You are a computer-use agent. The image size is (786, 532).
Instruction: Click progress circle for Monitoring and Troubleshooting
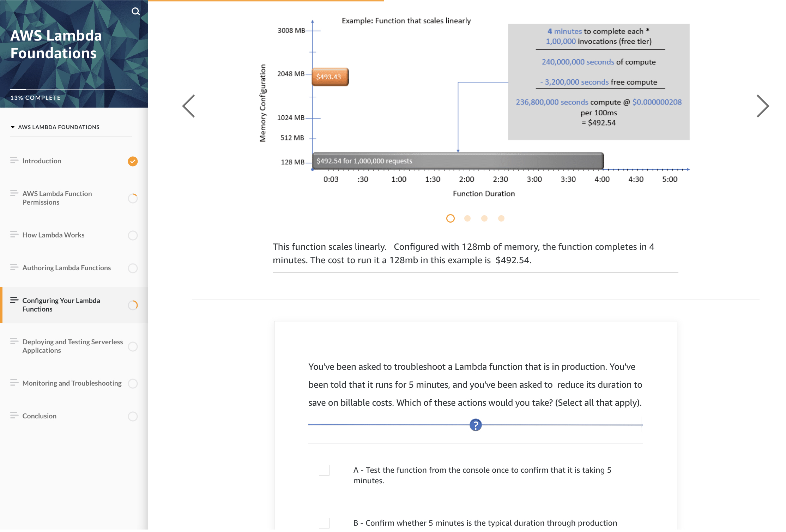pos(133,383)
